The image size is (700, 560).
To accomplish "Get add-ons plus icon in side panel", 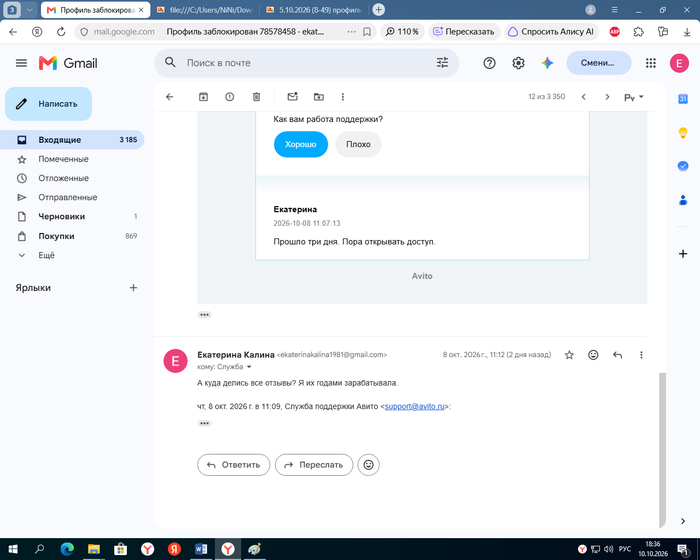I will (x=683, y=254).
